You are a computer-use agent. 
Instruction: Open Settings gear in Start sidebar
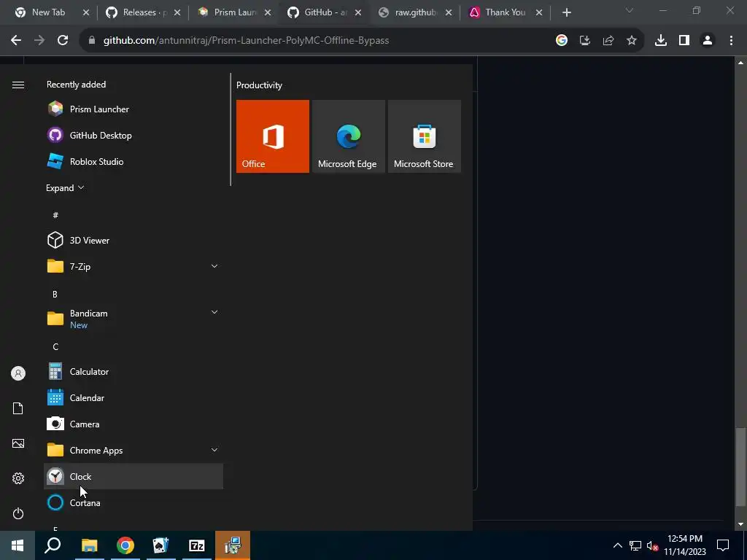18,478
